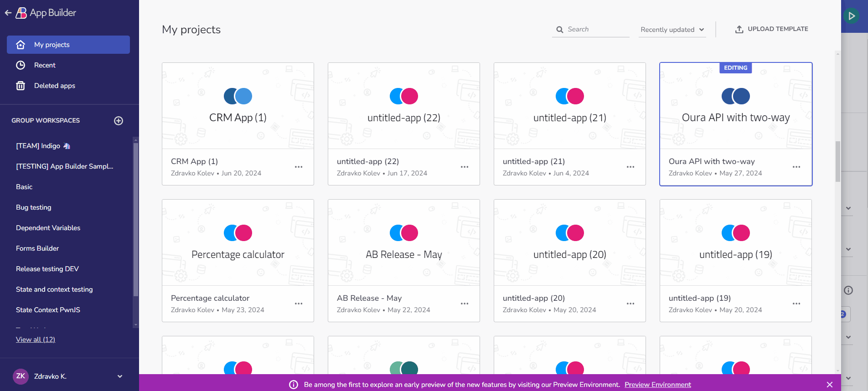The height and width of the screenshot is (391, 868).
Task: Expand the first chevron in the right panel
Action: (x=848, y=208)
